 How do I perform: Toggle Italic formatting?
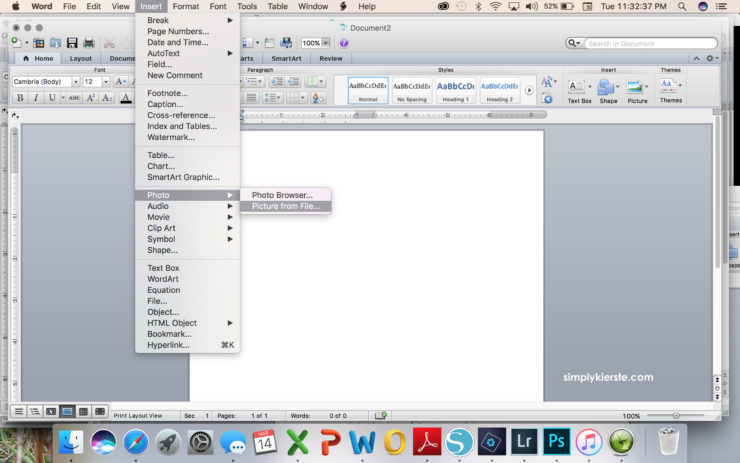click(37, 98)
